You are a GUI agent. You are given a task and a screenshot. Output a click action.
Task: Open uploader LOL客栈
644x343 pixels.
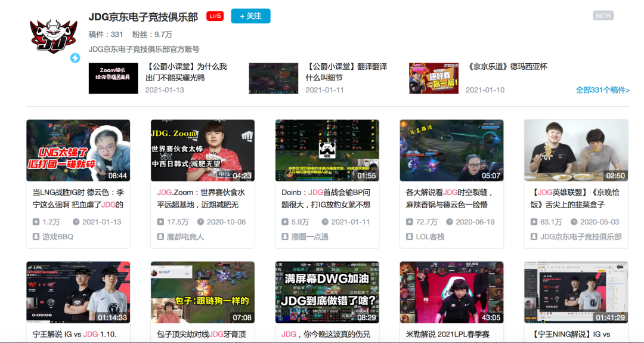(x=430, y=237)
